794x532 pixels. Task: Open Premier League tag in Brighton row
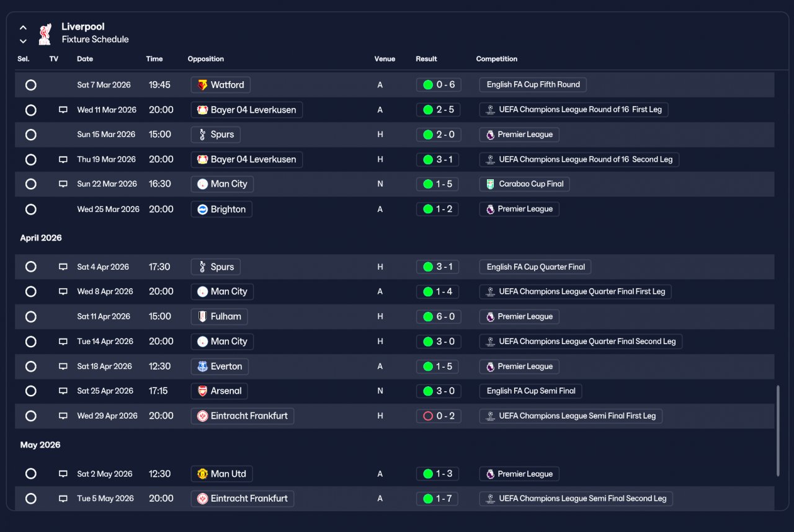click(519, 209)
